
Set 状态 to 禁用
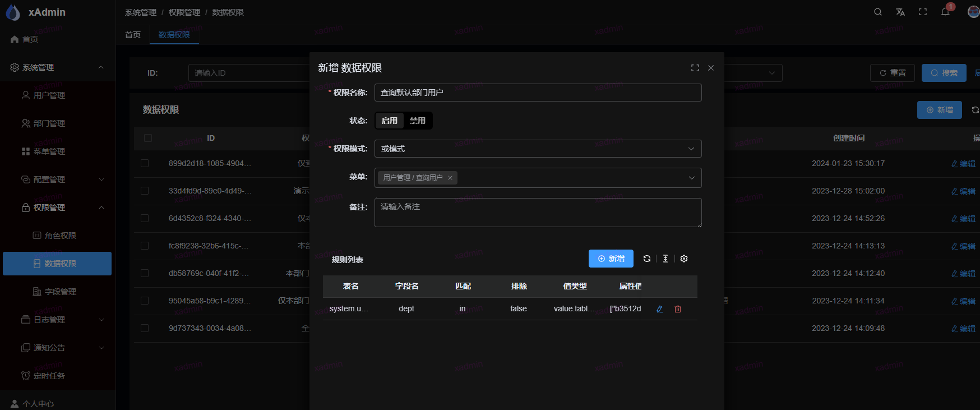coord(418,121)
